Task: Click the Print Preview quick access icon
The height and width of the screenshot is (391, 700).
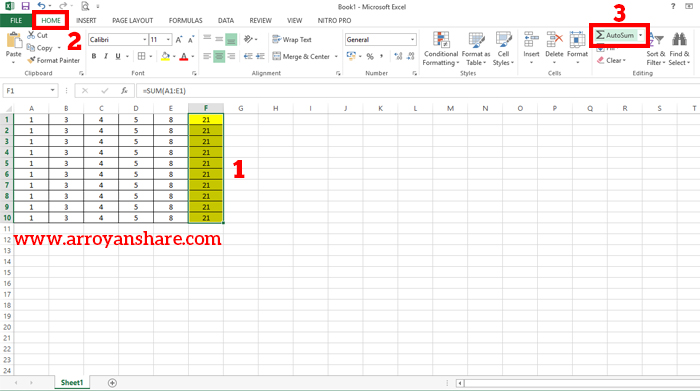Action: click(x=85, y=6)
